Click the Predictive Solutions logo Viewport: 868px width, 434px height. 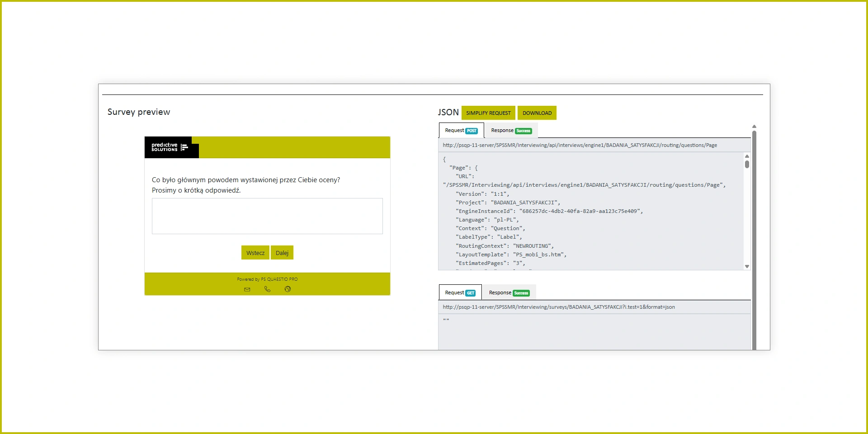[x=170, y=147]
